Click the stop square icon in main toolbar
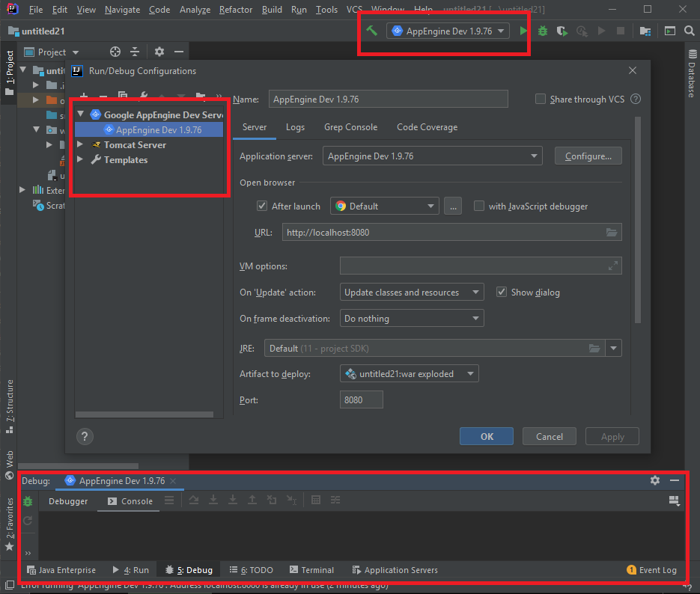 pyautogui.click(x=620, y=31)
